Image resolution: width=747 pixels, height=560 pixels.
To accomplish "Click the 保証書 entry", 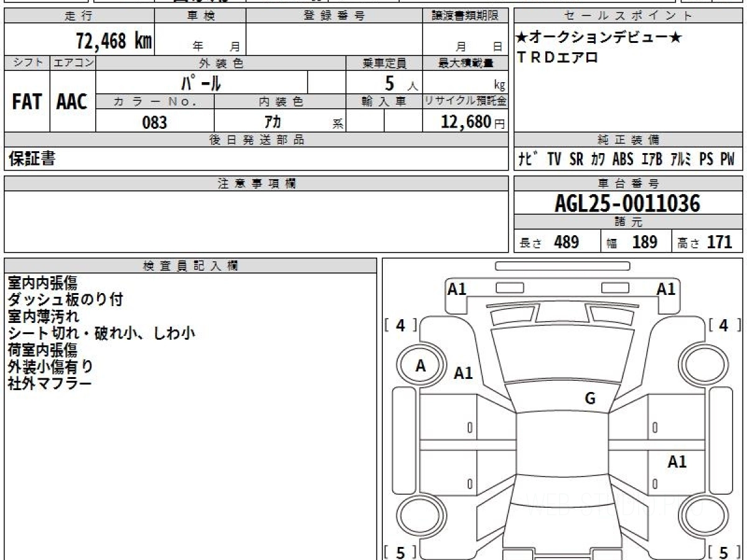I will (x=32, y=159).
